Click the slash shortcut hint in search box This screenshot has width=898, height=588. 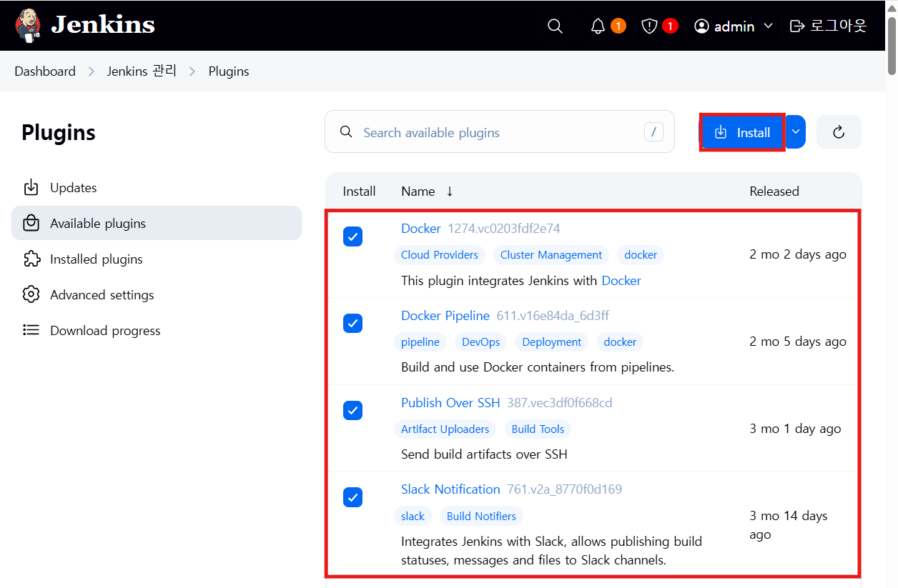tap(653, 132)
